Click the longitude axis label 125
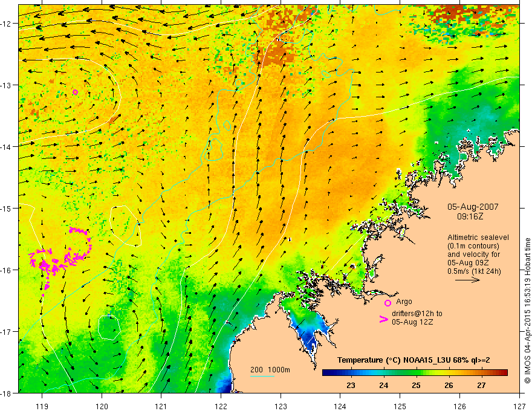The width and height of the screenshot is (532, 411). [400, 406]
